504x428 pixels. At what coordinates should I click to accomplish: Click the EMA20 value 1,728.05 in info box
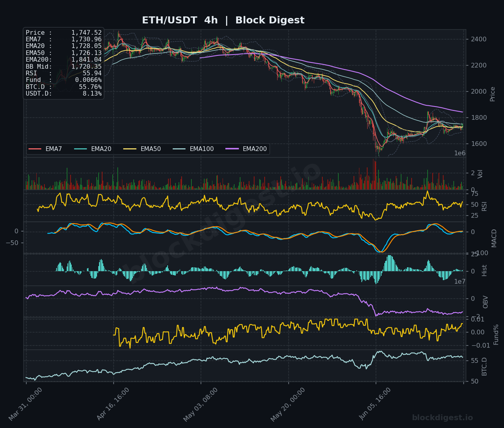point(87,46)
